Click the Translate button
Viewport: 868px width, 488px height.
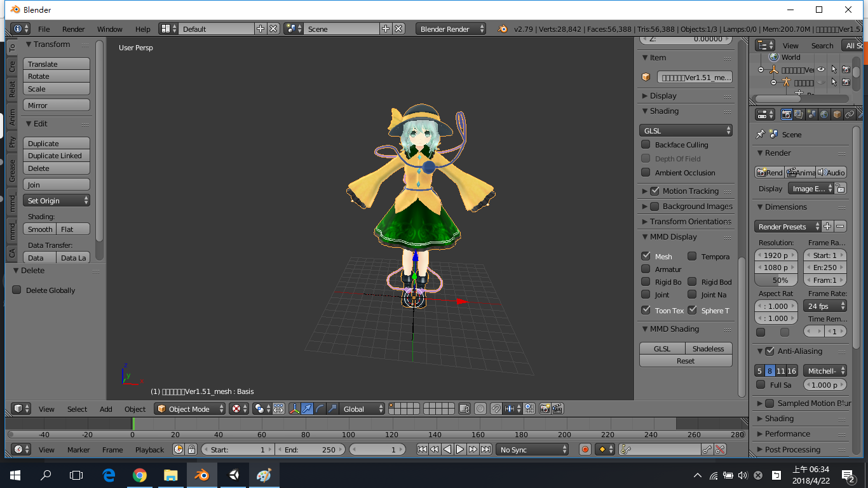coord(57,64)
